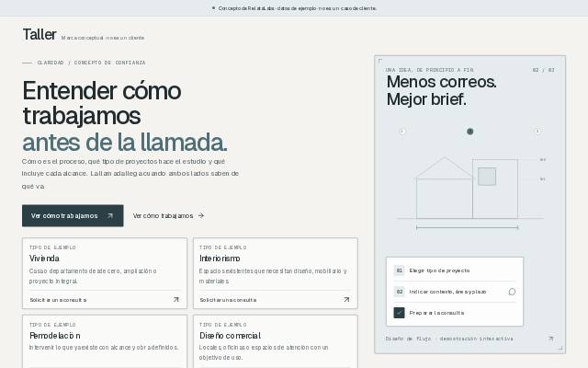The height and width of the screenshot is (368, 588).
Task: Click the top concept notice banner text
Action: click(x=298, y=8)
